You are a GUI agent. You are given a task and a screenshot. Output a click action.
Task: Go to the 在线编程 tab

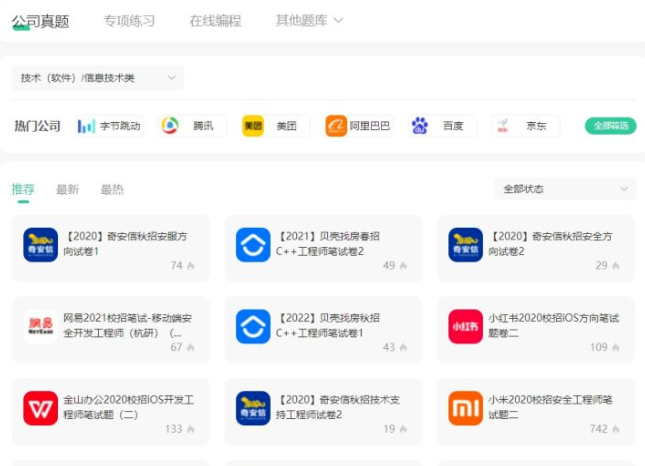tap(215, 21)
